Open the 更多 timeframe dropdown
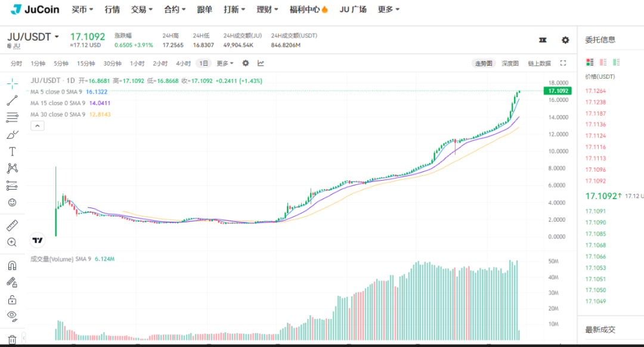The width and height of the screenshot is (644, 347). click(x=224, y=63)
